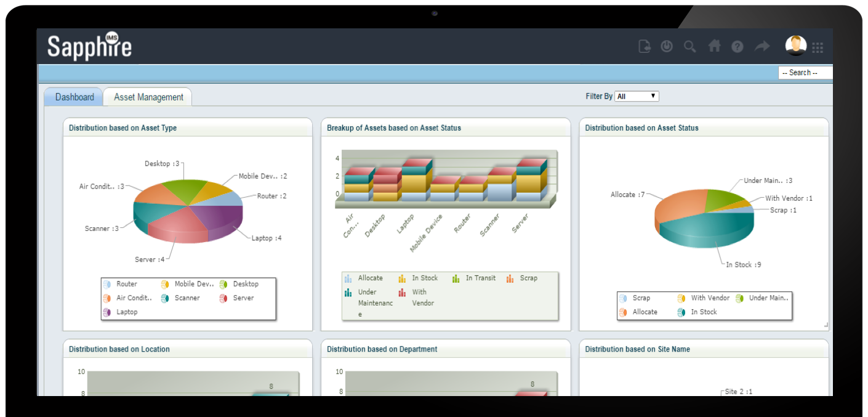The image size is (868, 417).
Task: Click the document import icon in header
Action: click(644, 46)
